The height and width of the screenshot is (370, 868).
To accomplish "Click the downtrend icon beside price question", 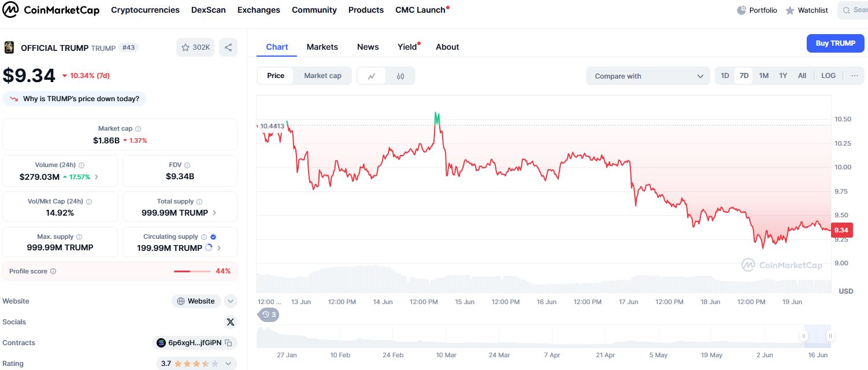I will 13,99.
